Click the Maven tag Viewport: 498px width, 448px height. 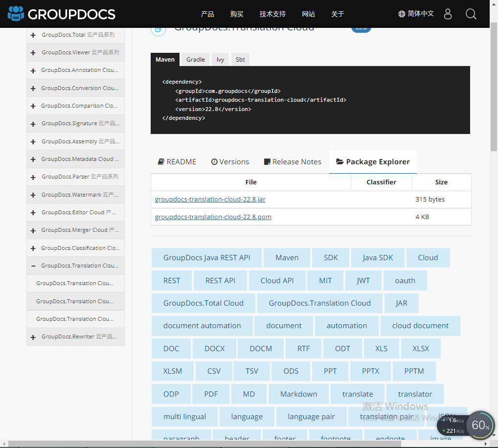pos(287,258)
